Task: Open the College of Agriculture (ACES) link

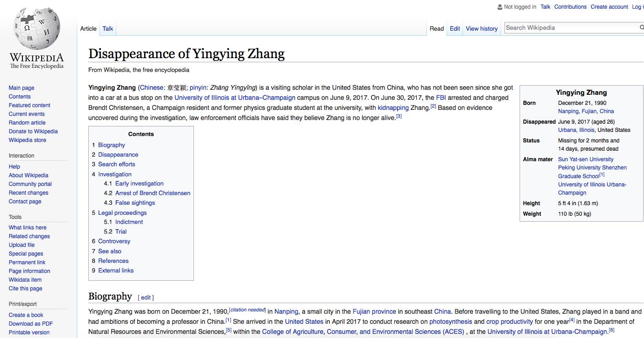Action: (363, 332)
